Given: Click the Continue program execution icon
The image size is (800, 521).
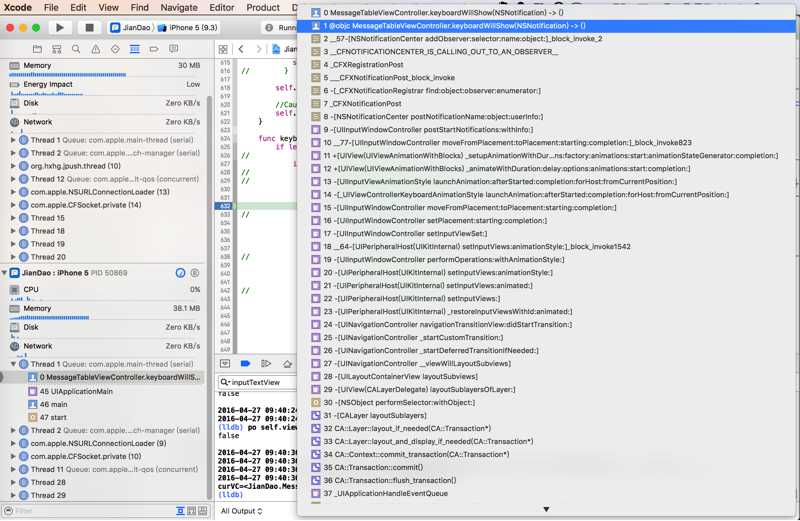Looking at the screenshot, I should [x=266, y=363].
